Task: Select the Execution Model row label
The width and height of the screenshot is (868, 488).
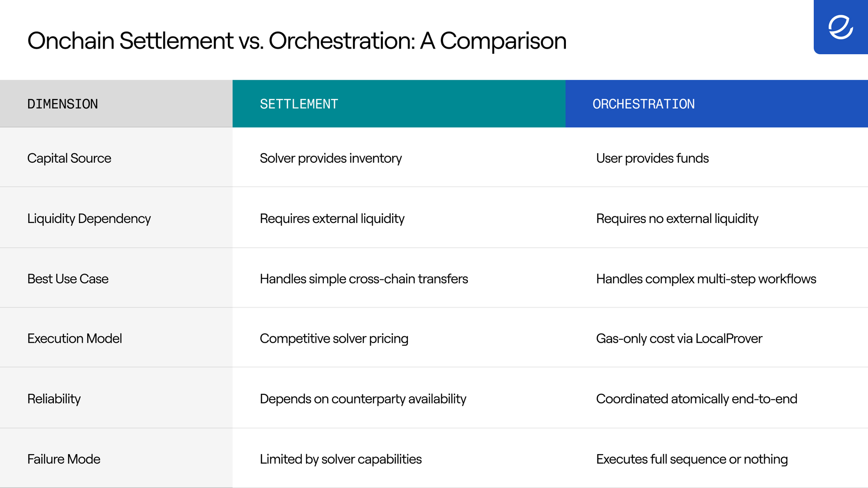Action: (74, 339)
